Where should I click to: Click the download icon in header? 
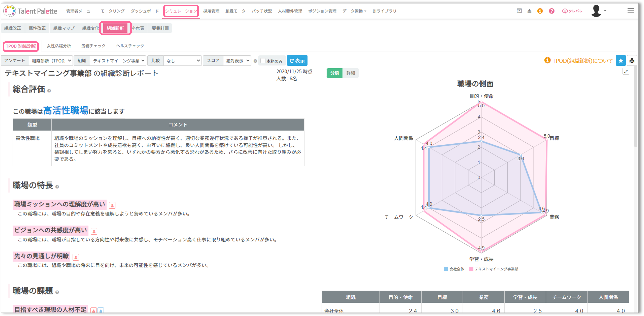[x=529, y=11]
